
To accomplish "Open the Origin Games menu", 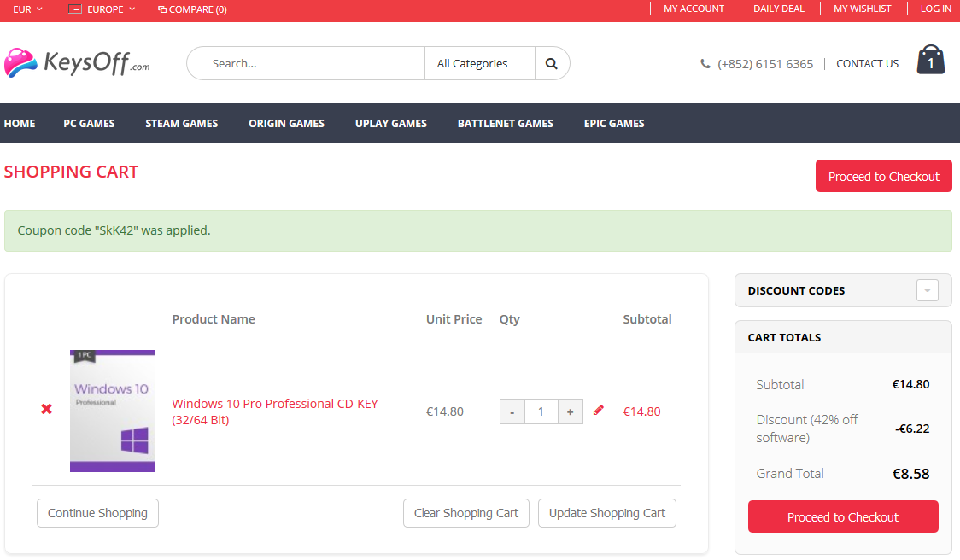I will click(x=286, y=123).
